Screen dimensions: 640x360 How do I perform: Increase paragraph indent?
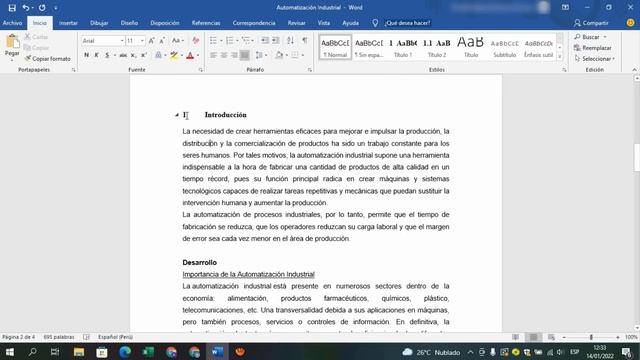[276, 40]
